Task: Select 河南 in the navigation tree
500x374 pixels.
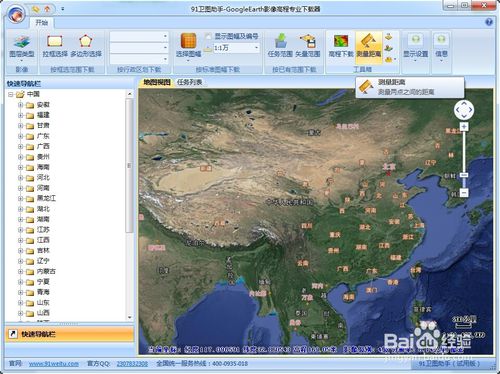Action: [43, 188]
